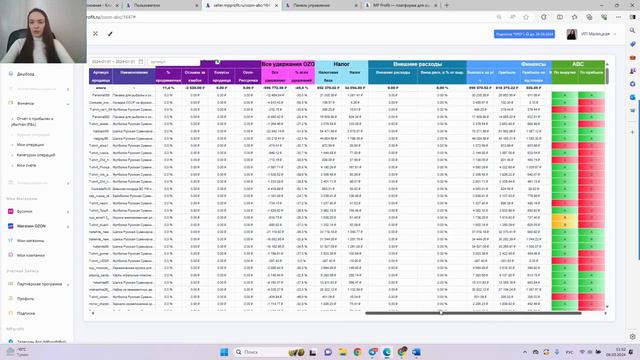Open the ИП account dropdown in the header
The height and width of the screenshot is (360, 640).
598,34
